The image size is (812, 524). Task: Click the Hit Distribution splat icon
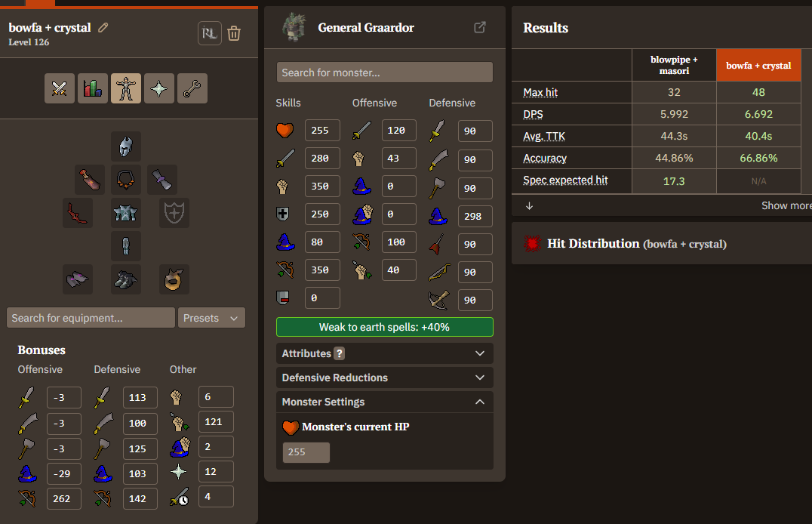pyautogui.click(x=532, y=243)
